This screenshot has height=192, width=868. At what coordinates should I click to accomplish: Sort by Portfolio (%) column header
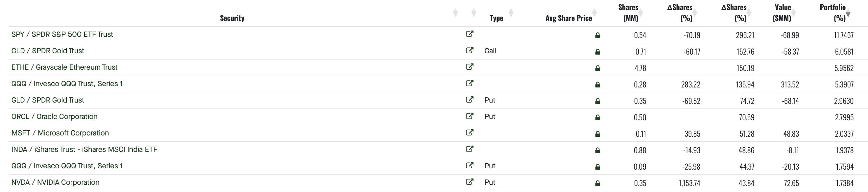(x=832, y=13)
